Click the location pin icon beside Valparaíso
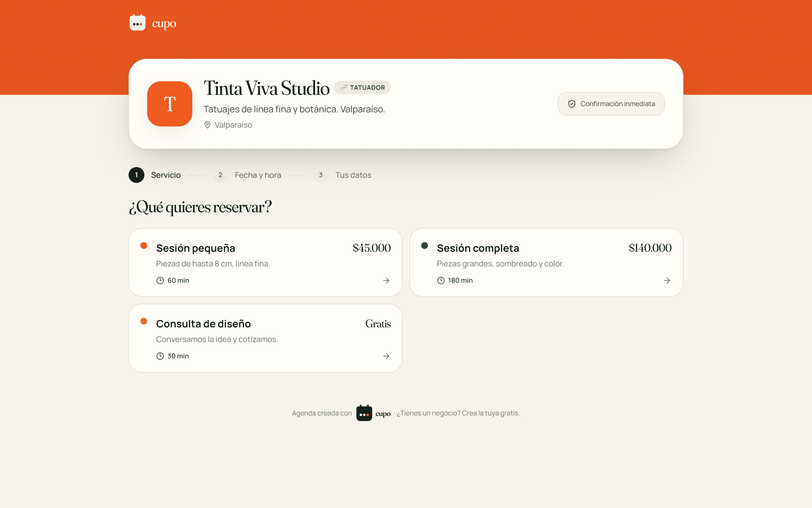 pos(207,125)
